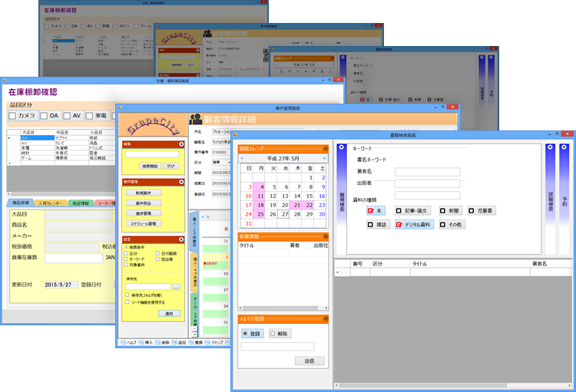The width and height of the screenshot is (576, 392).
Task: Check ソート機能を使用する option
Action: tap(145, 302)
